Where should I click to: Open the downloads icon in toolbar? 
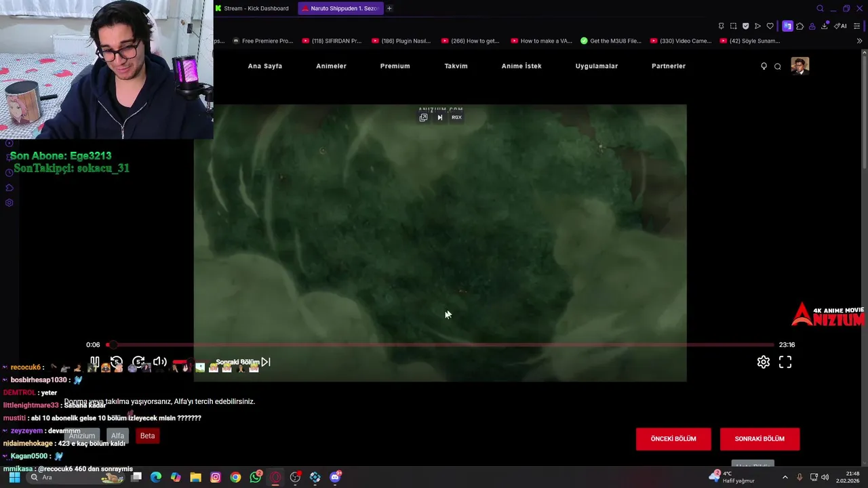point(824,26)
